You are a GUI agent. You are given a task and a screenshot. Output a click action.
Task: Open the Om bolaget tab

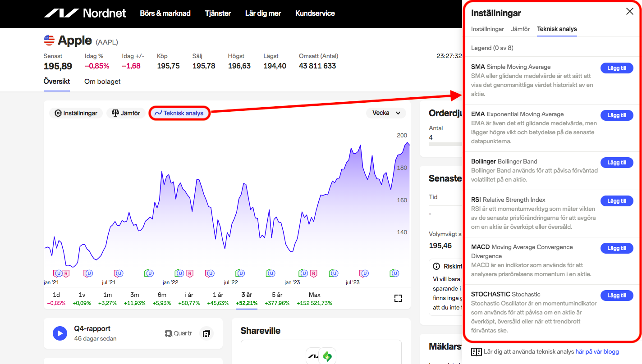tap(102, 82)
